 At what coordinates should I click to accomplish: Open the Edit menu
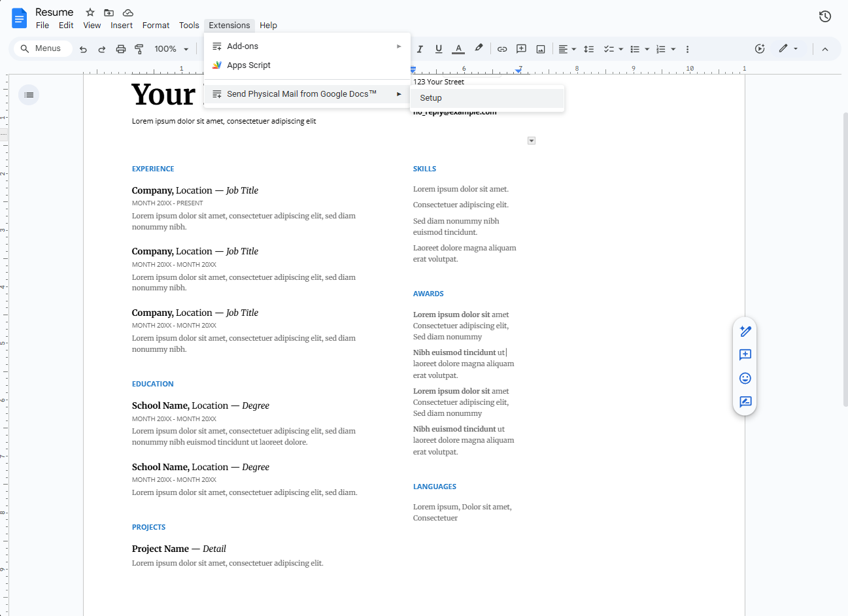pos(66,26)
